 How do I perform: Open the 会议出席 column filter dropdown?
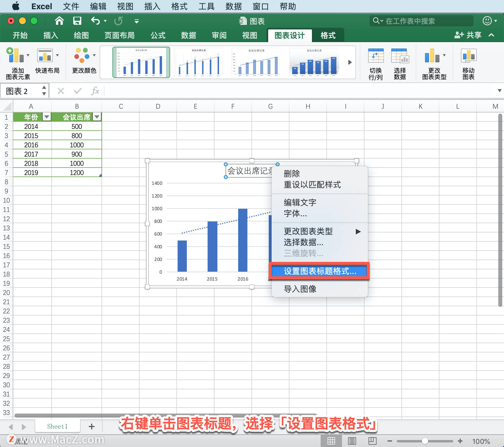tap(97, 117)
